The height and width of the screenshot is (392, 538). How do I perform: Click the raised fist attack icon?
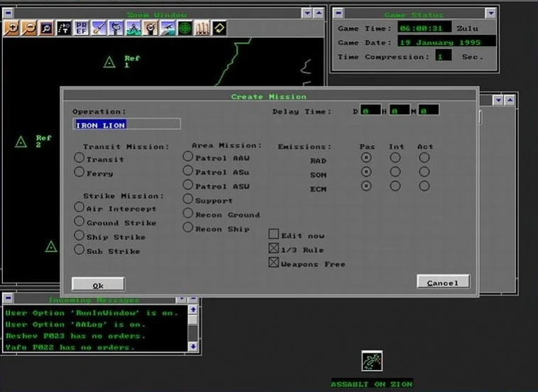pyautogui.click(x=116, y=28)
